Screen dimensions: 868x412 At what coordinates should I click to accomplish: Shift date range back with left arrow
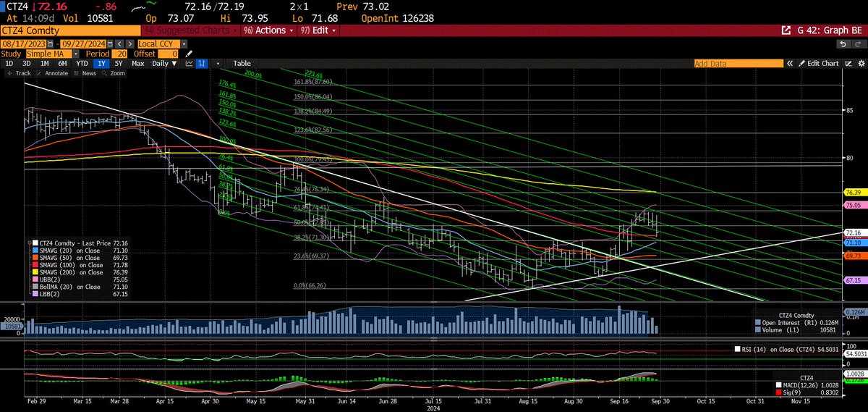pyautogui.click(x=119, y=44)
